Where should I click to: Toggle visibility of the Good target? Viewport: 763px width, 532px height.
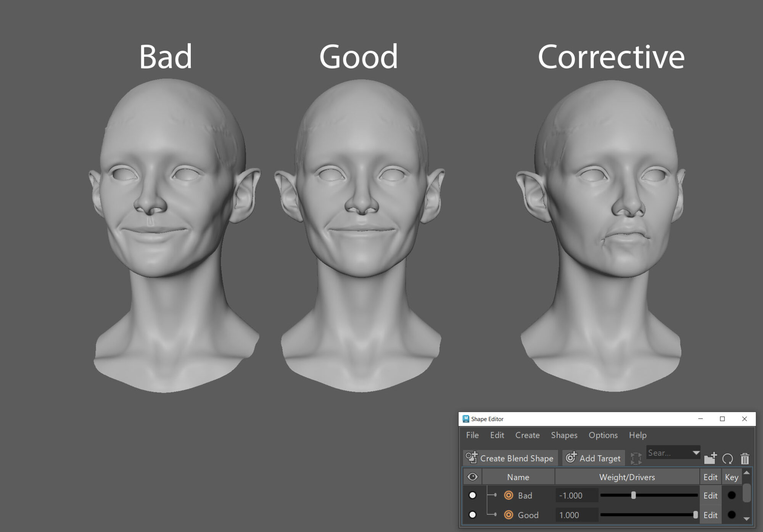point(472,515)
